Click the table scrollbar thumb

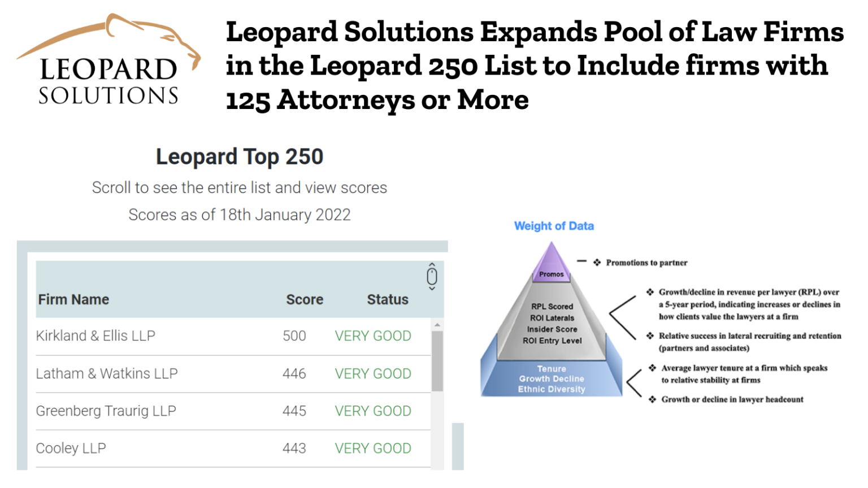[437, 361]
